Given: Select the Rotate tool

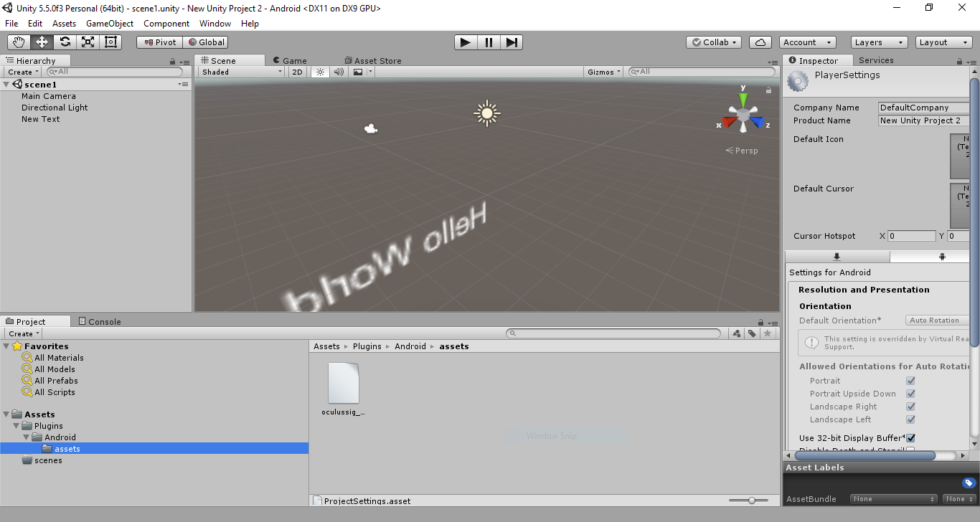Looking at the screenshot, I should pos(65,42).
